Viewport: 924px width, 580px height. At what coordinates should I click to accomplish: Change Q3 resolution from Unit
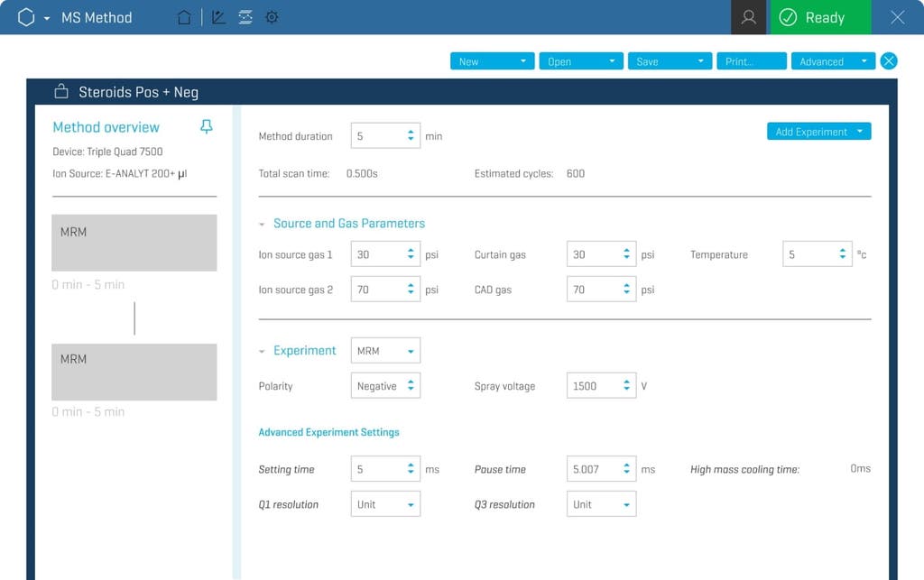tap(601, 503)
